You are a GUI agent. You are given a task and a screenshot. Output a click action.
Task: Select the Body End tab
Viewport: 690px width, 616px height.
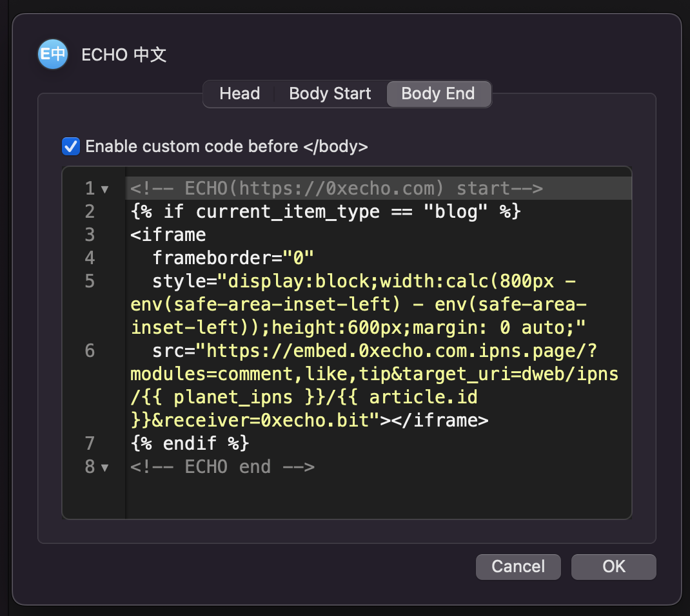point(439,93)
